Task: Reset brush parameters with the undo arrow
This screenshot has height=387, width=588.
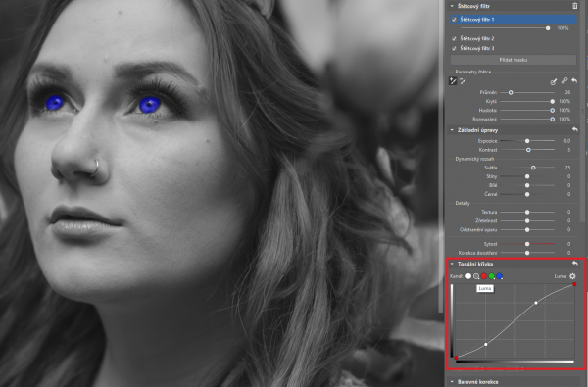Action: click(574, 81)
